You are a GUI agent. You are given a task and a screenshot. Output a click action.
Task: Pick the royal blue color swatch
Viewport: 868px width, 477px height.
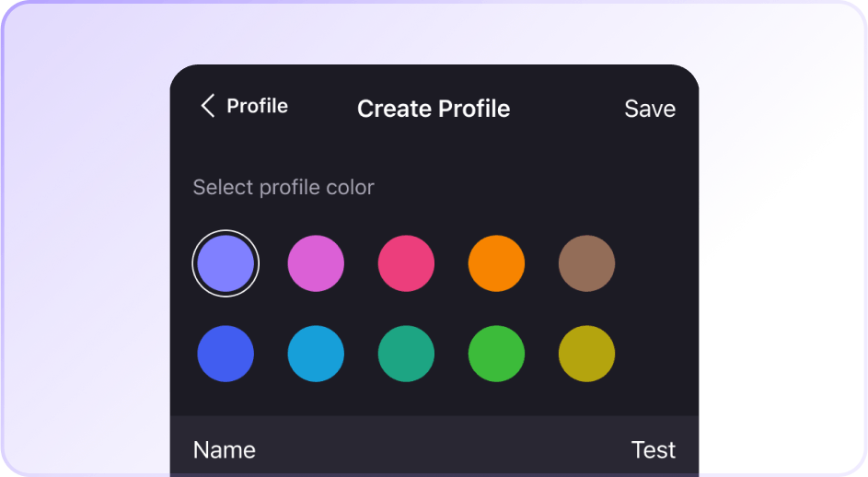coord(226,354)
